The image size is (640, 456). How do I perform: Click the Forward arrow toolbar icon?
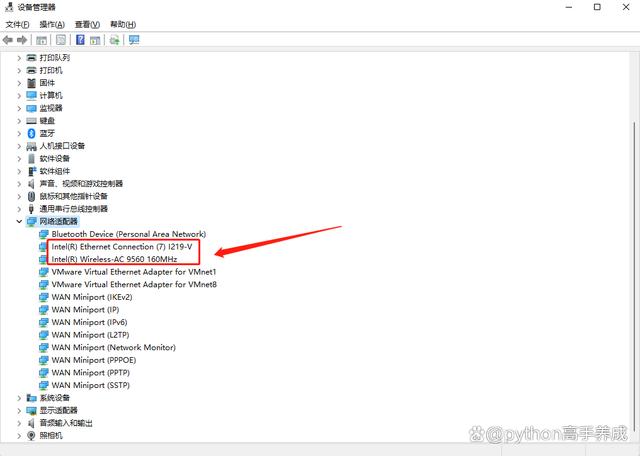tap(22, 40)
